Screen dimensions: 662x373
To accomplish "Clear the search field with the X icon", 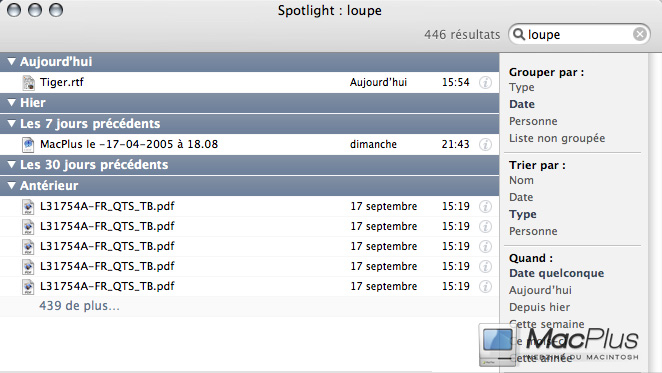I will [640, 34].
